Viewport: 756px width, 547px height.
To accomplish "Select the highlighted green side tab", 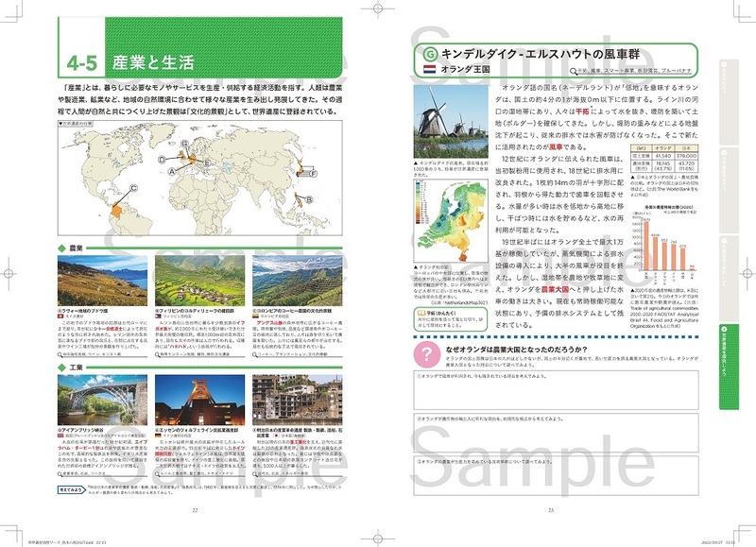I will [729, 367].
